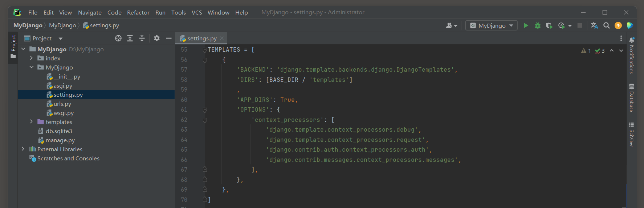Go to next highlighted error arrow
Image resolution: width=644 pixels, height=208 pixels.
[621, 51]
